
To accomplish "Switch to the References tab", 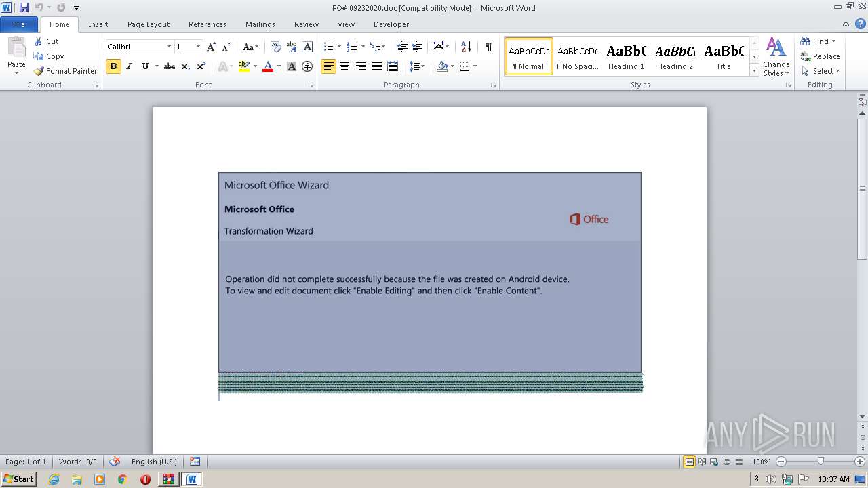I will tap(208, 24).
